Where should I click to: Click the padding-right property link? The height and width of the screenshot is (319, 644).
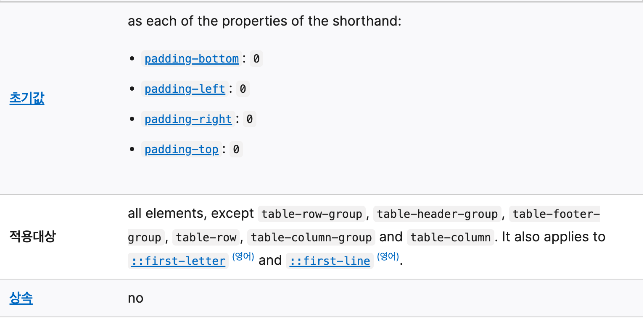pyautogui.click(x=188, y=119)
